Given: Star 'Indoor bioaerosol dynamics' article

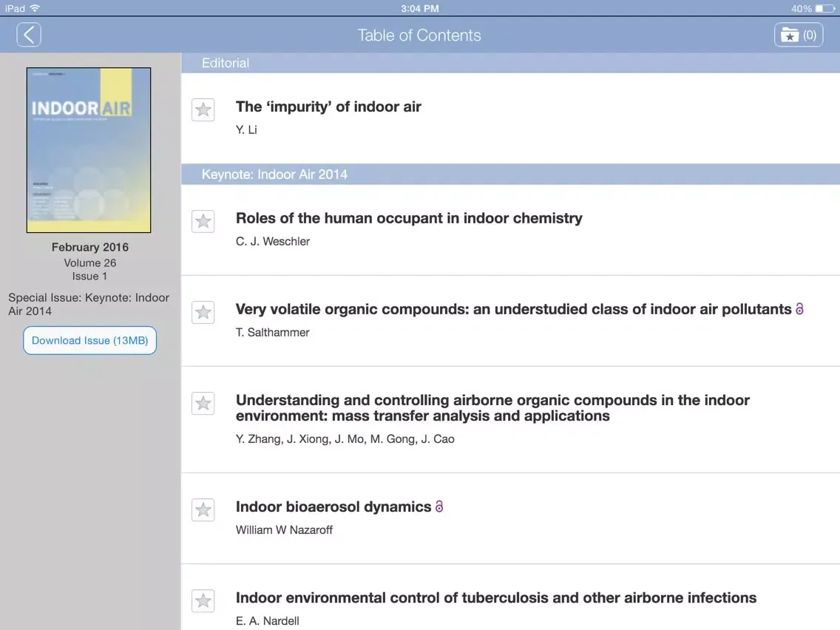Looking at the screenshot, I should click(203, 510).
